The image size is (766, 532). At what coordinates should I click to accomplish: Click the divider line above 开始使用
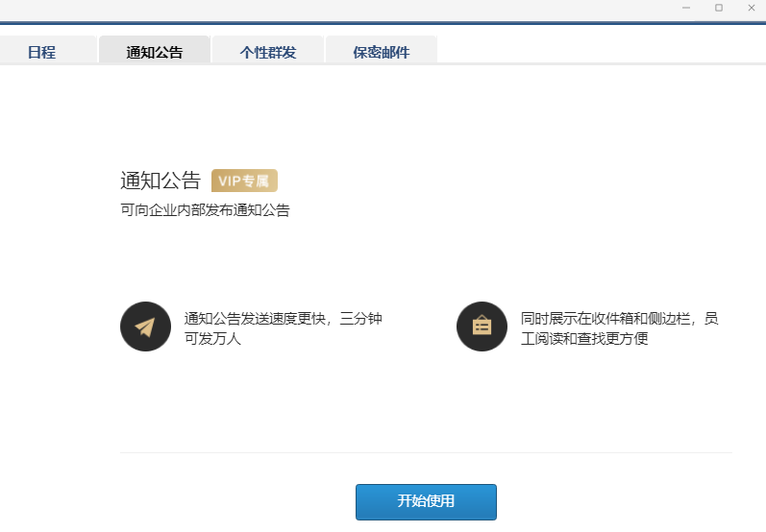click(426, 452)
